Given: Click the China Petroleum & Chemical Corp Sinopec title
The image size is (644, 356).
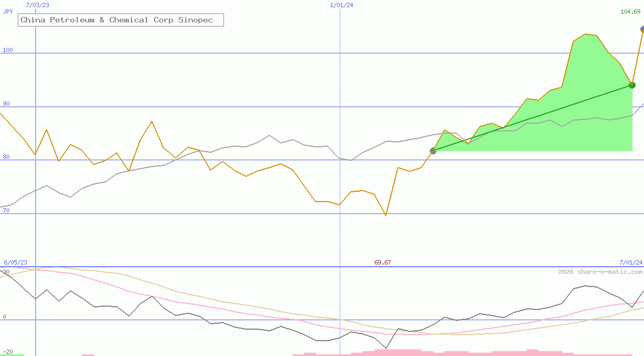Looking at the screenshot, I should tap(121, 20).
